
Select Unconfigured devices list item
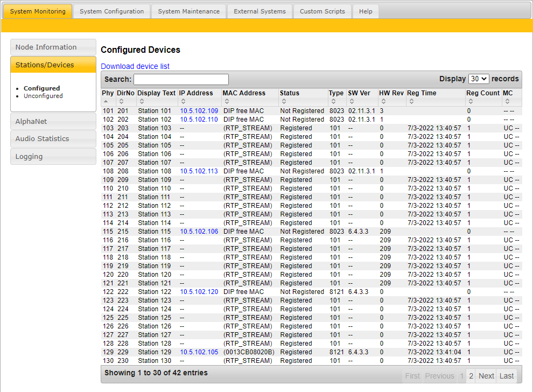coord(43,96)
